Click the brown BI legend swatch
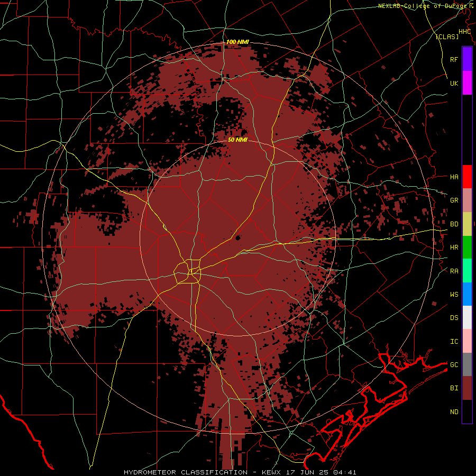The image size is (476, 476). click(x=467, y=388)
